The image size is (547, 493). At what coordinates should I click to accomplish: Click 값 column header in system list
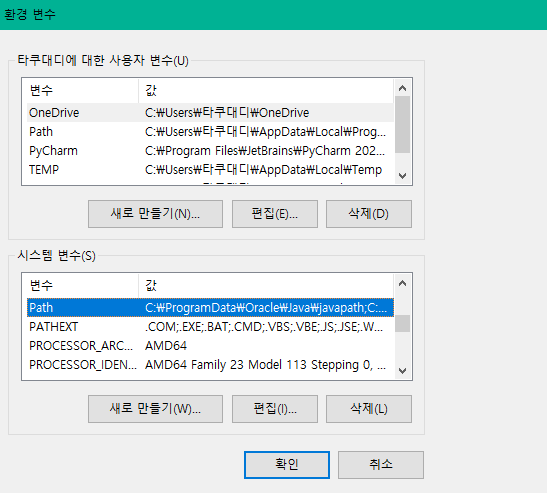tap(266, 285)
